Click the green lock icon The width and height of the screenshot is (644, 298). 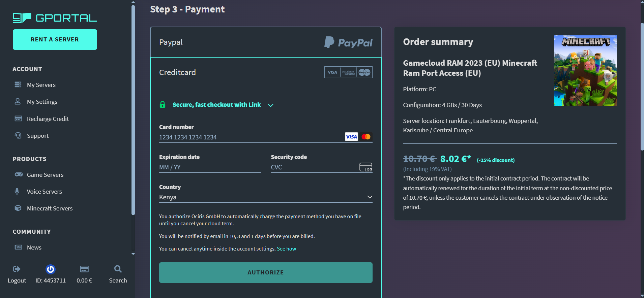pyautogui.click(x=163, y=104)
